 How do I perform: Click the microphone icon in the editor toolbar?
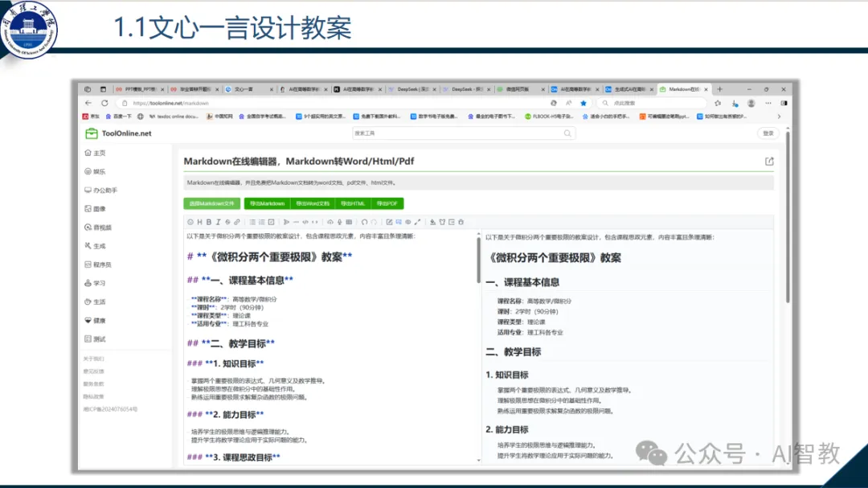pos(339,222)
